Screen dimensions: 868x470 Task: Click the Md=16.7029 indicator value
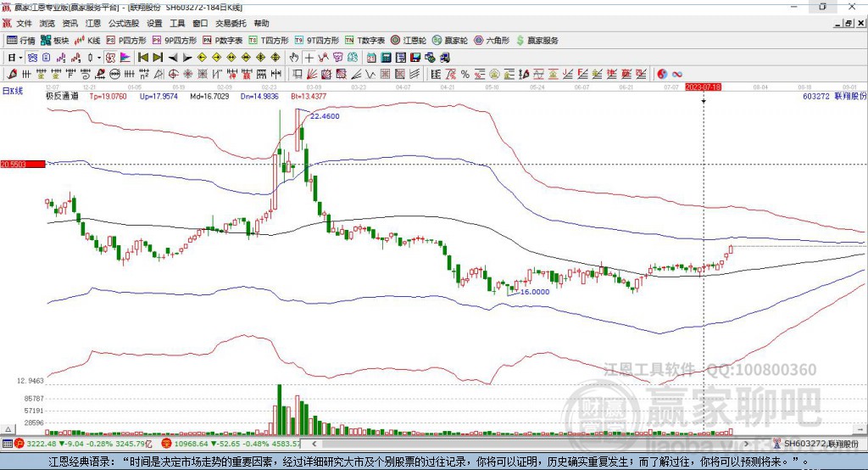tap(209, 96)
